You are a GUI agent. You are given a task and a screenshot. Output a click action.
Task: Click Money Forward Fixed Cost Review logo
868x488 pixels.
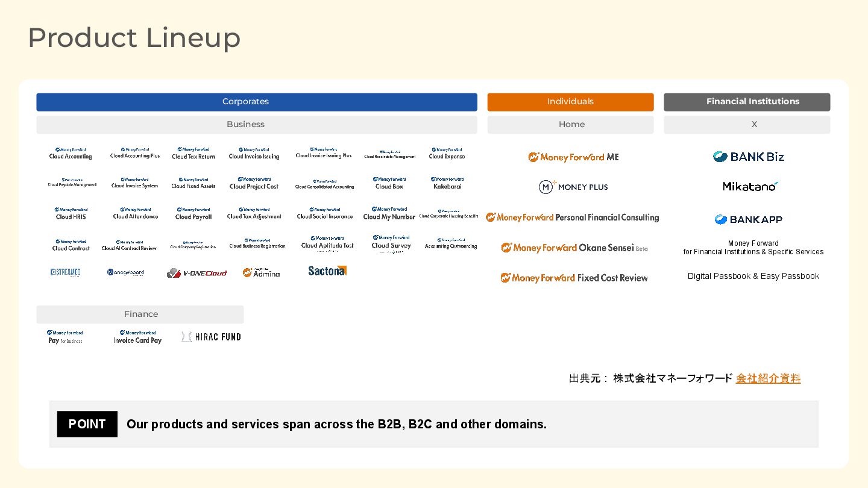[x=574, y=278]
